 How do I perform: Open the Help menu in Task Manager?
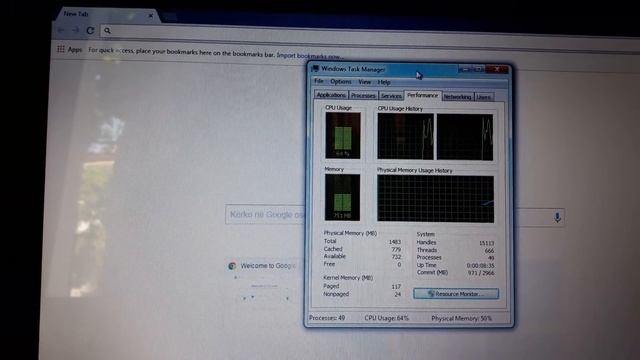pos(384,82)
